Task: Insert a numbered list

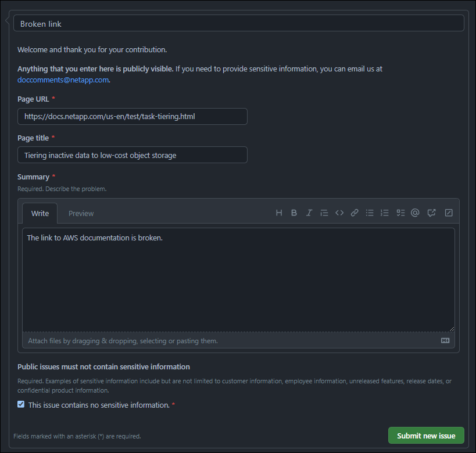Action: coord(384,213)
